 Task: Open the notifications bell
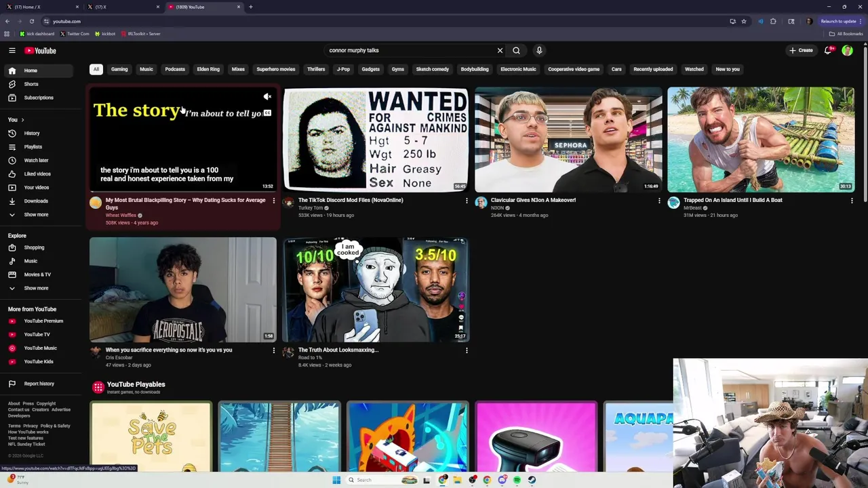point(828,50)
